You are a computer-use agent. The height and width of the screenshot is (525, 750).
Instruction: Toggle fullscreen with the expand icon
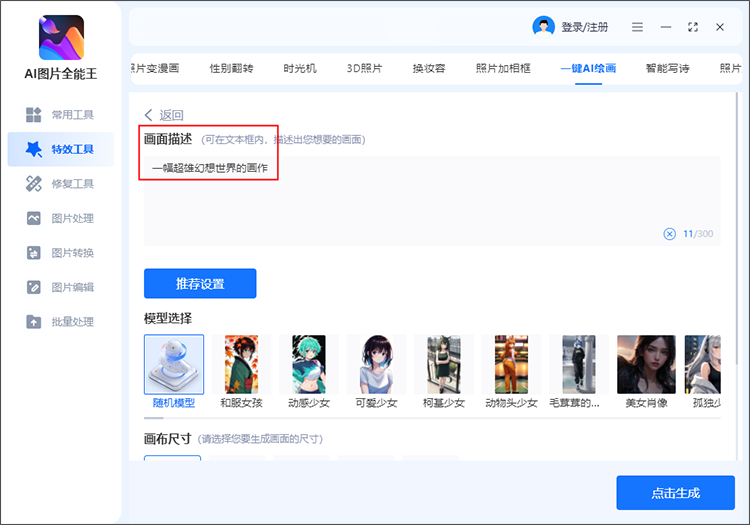(693, 27)
